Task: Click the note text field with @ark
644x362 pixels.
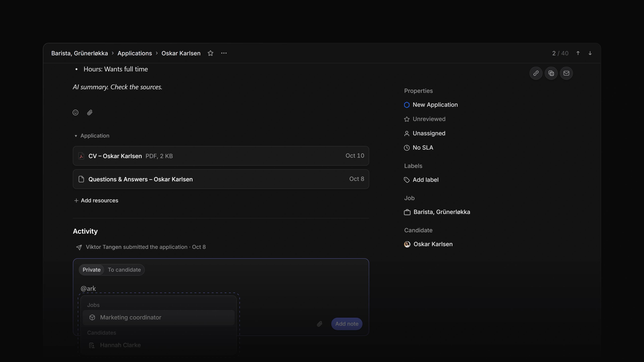Action: 221,289
